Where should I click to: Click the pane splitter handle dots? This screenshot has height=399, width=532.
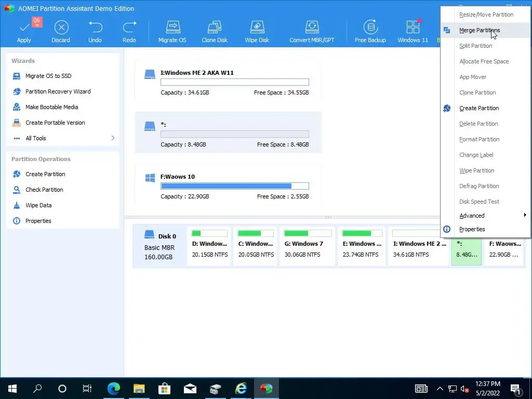click(x=328, y=217)
